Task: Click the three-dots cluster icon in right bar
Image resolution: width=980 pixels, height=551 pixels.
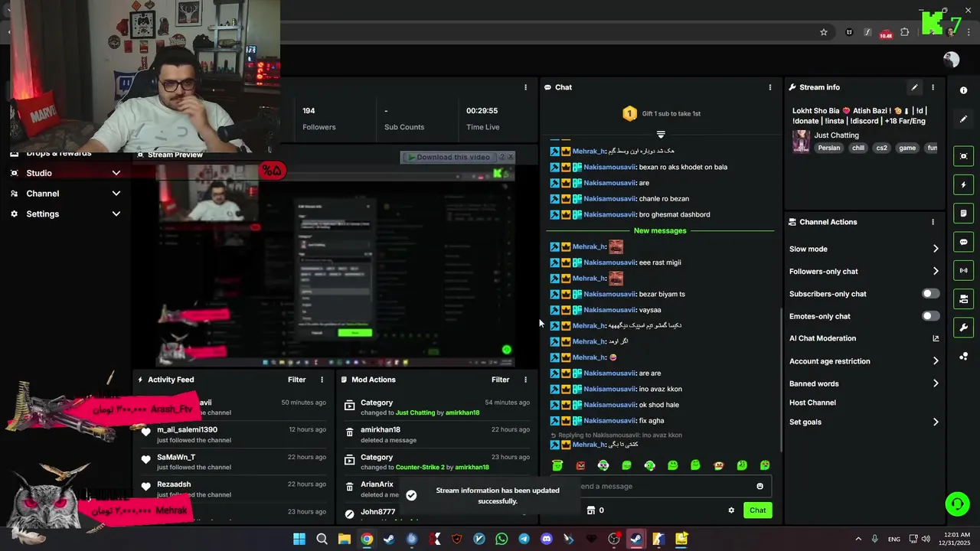Action: click(x=963, y=357)
